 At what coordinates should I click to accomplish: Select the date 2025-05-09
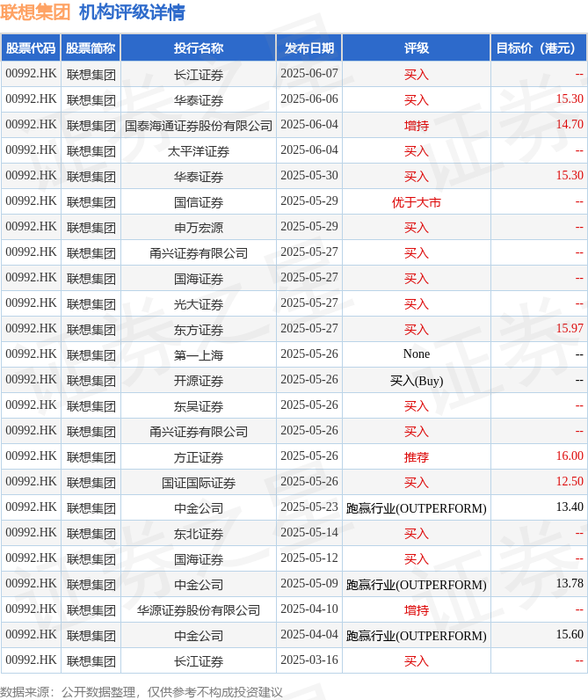click(309, 583)
